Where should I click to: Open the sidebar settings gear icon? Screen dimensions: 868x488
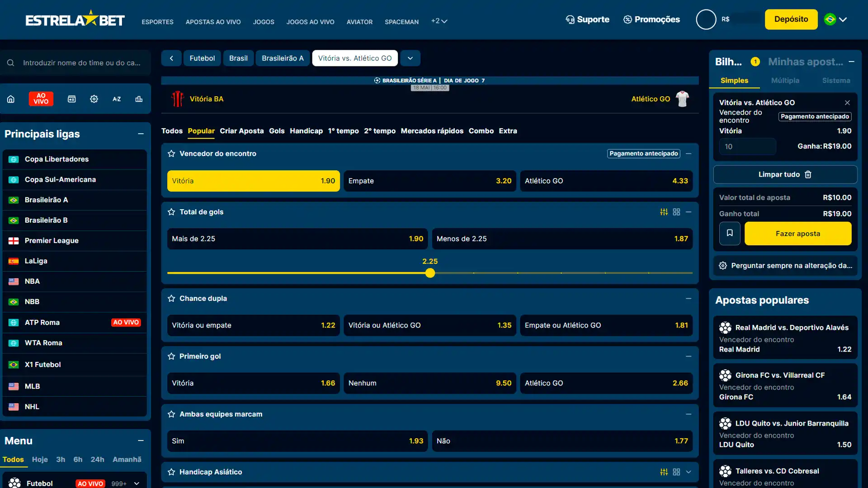pos(94,99)
